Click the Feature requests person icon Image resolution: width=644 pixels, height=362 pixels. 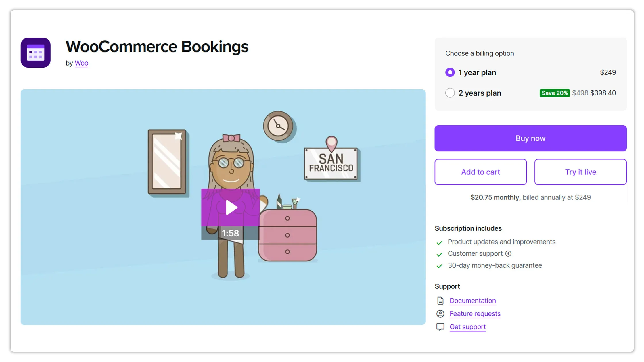(440, 314)
